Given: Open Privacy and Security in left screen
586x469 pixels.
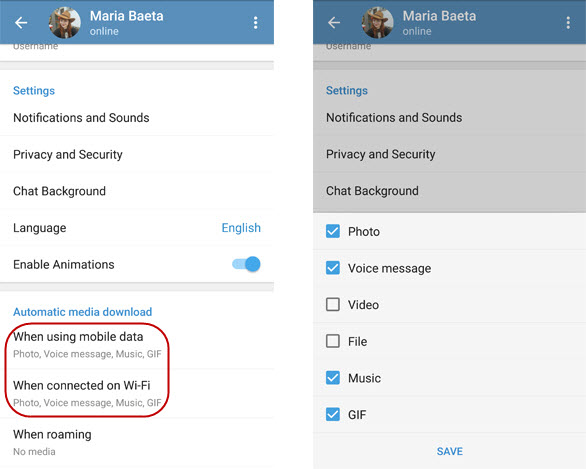Looking at the screenshot, I should pyautogui.click(x=137, y=154).
